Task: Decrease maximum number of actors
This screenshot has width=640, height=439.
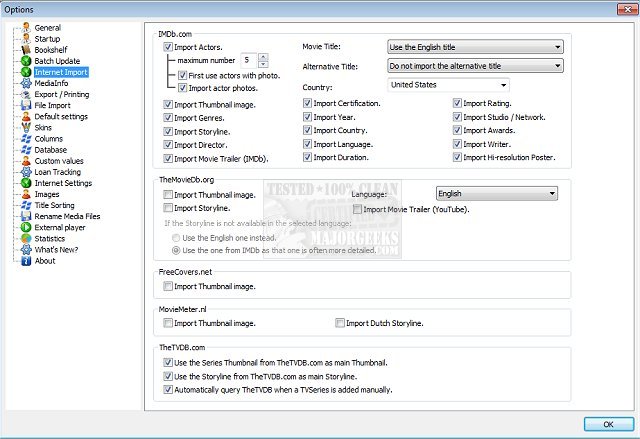Action: 263,64
